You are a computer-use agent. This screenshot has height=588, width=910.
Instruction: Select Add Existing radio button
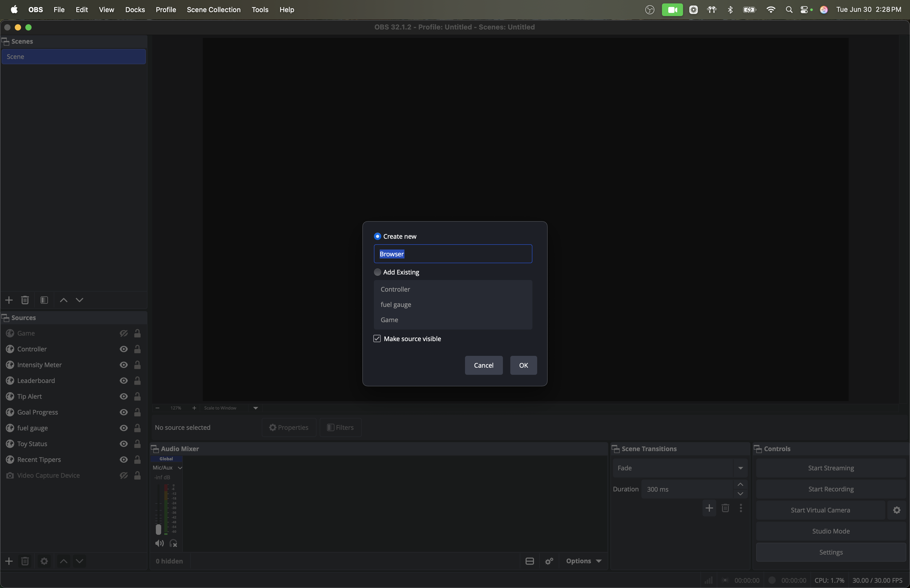point(377,272)
